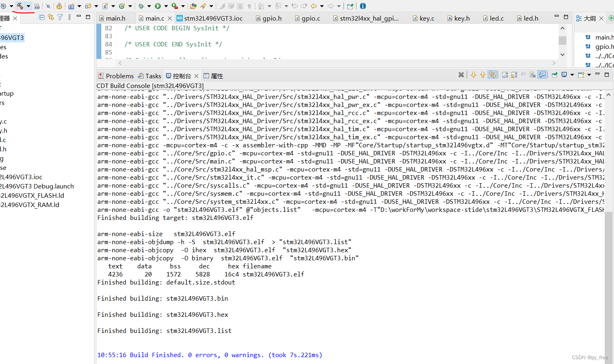This screenshot has width=614, height=364.
Task: Click the Copy Build Log save icon
Action: click(x=505, y=75)
